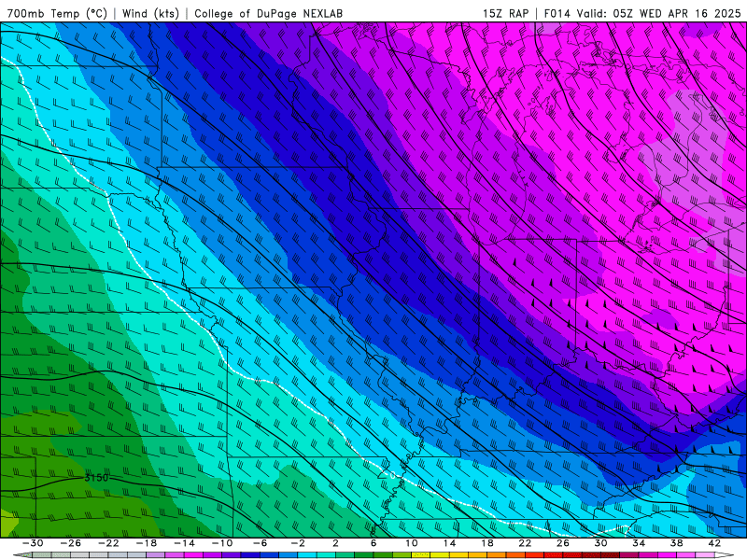Click the "-6" color scale label
Screen dimensions: 747x560
[261, 543]
